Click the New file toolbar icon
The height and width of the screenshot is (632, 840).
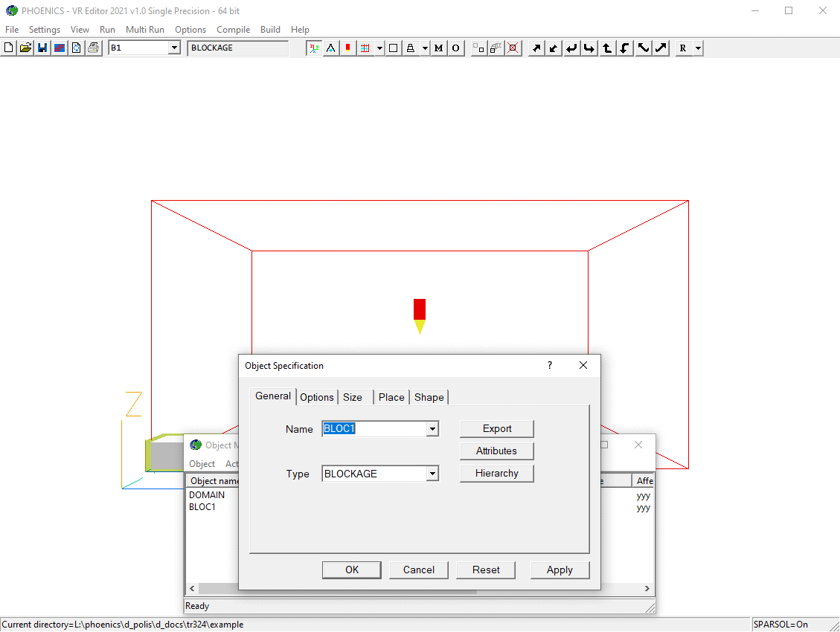(x=9, y=48)
